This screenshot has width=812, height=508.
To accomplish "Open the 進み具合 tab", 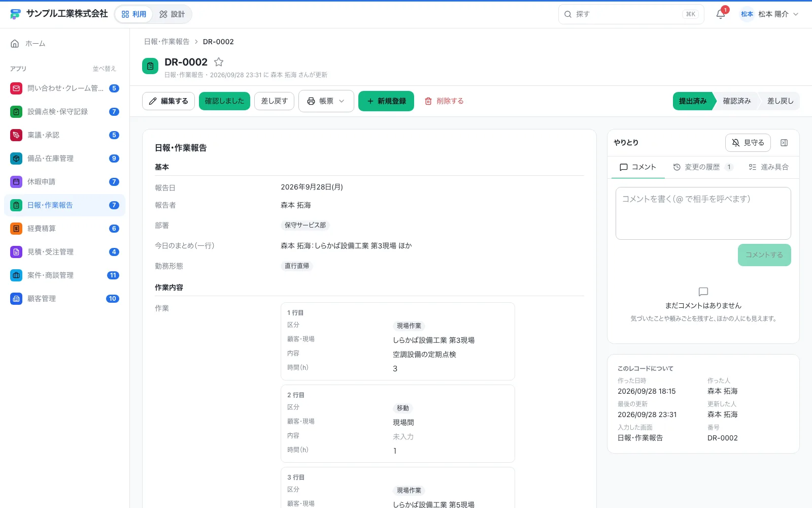I will [769, 167].
